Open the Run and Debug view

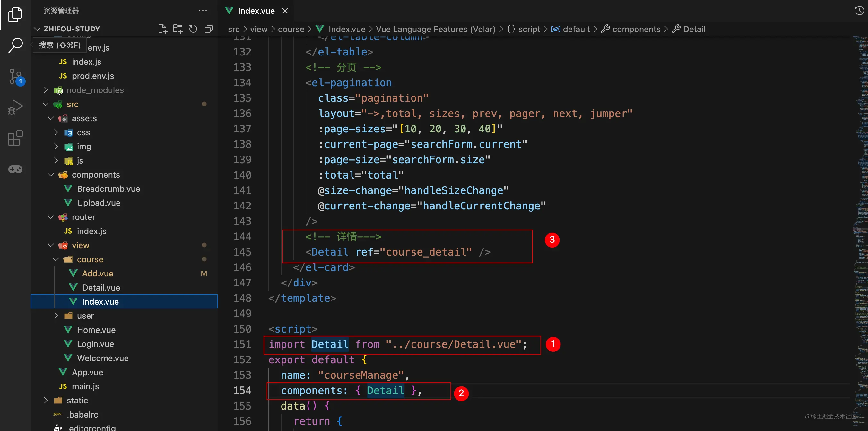tap(15, 107)
